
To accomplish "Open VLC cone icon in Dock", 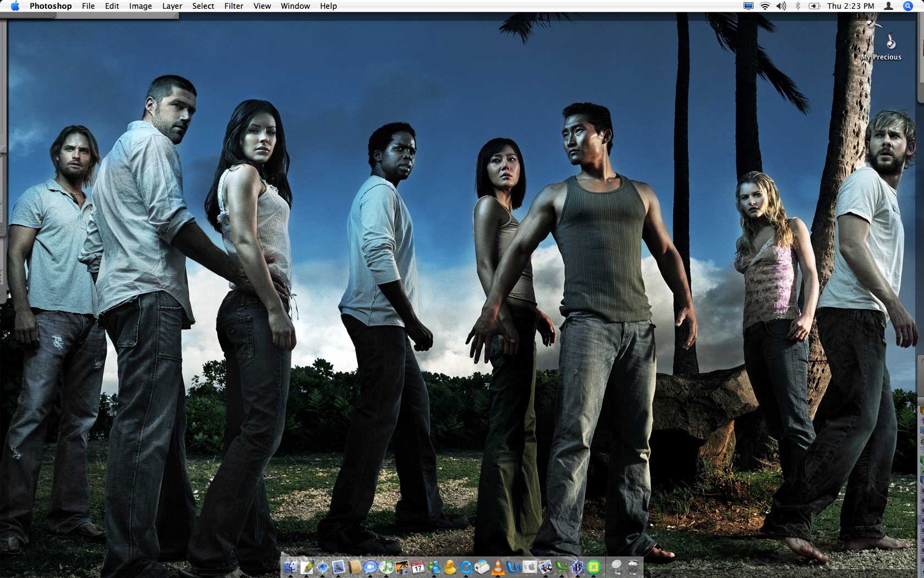I will click(498, 567).
